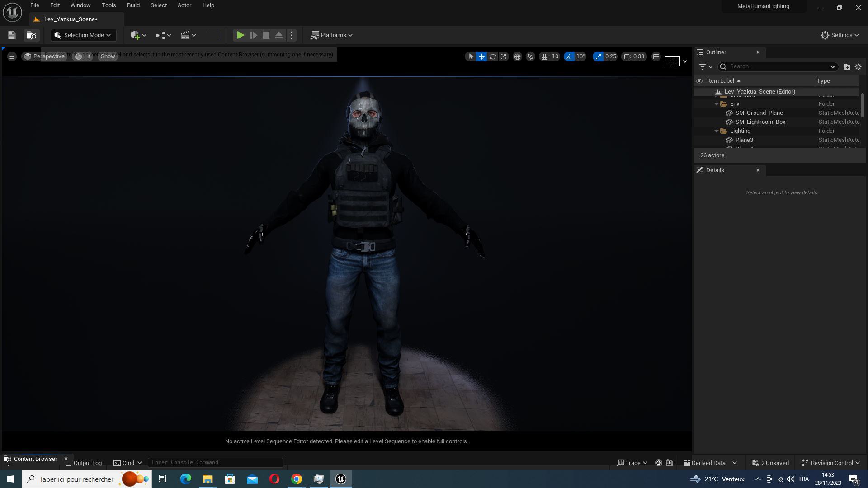Open the Help menu
This screenshot has height=488, width=868.
208,5
